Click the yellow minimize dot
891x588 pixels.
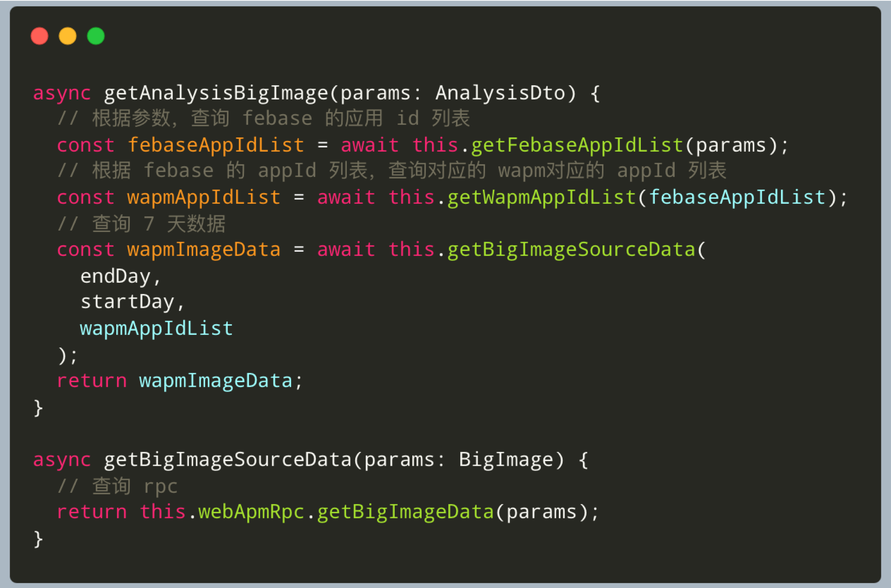[x=68, y=36]
